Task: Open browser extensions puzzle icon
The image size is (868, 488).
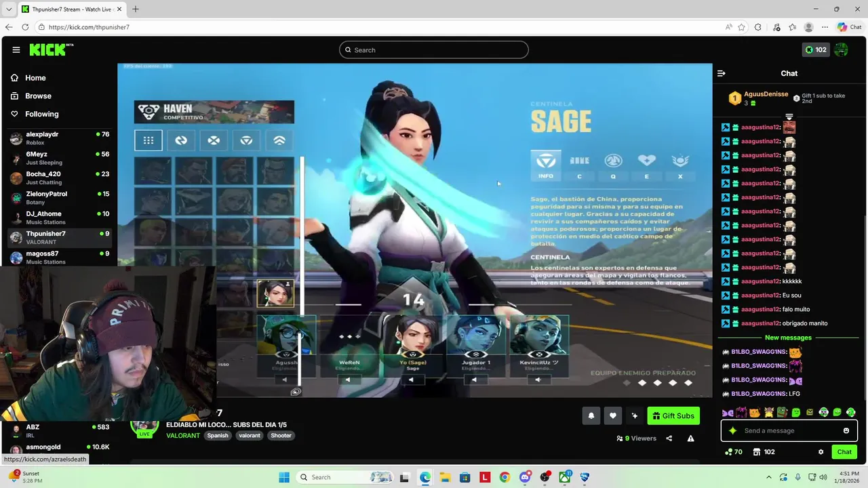Action: tap(758, 27)
